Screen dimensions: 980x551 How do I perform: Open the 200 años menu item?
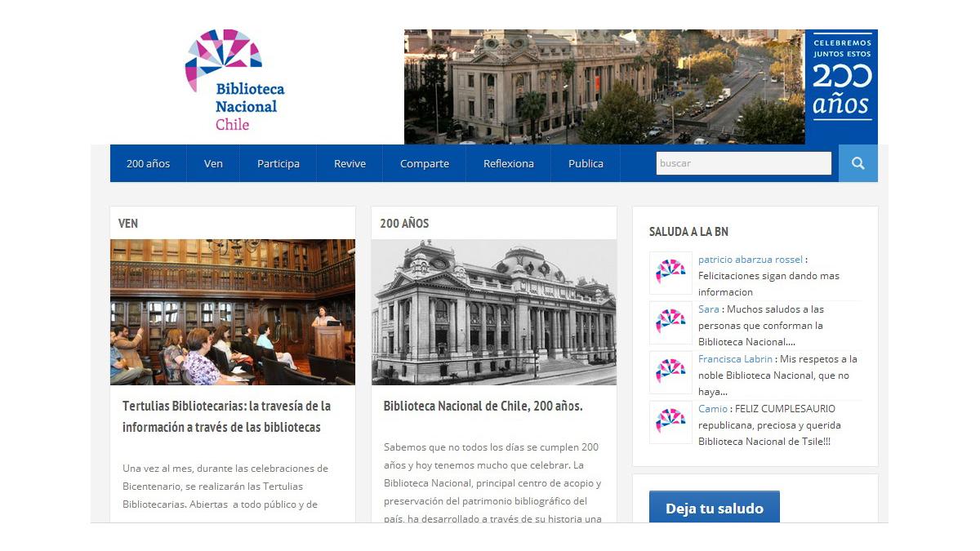tap(148, 163)
